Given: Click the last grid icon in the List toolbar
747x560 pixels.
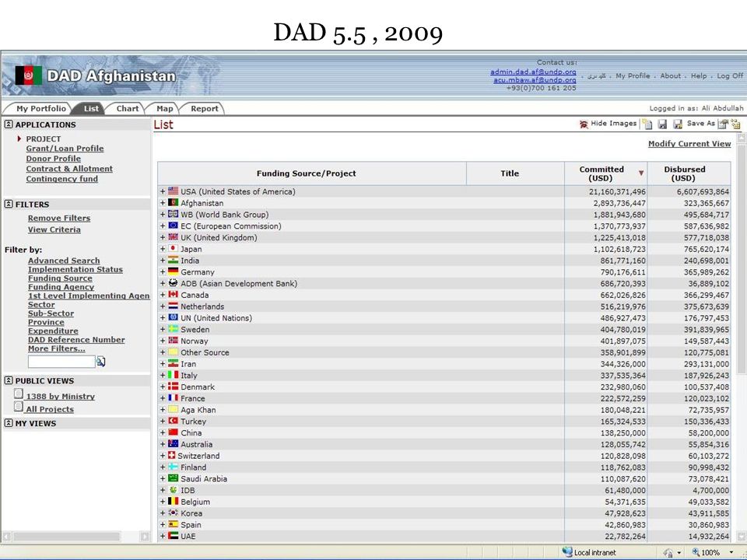Looking at the screenshot, I should [736, 124].
